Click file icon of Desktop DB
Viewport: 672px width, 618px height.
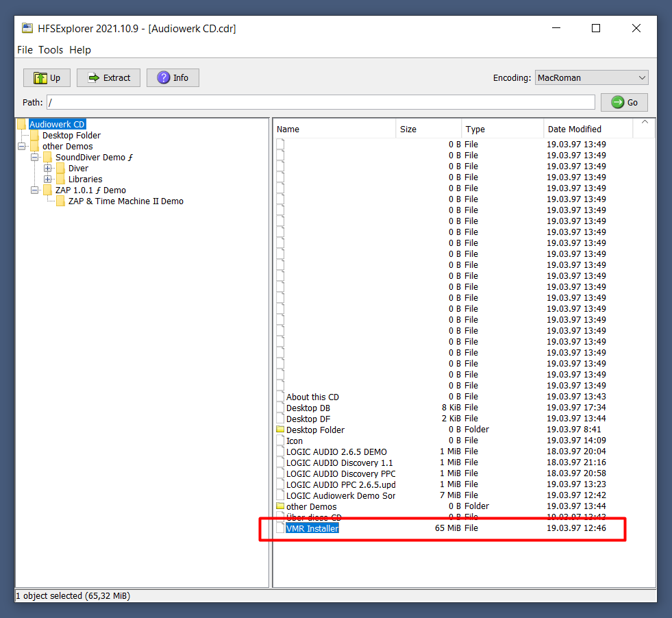280,408
